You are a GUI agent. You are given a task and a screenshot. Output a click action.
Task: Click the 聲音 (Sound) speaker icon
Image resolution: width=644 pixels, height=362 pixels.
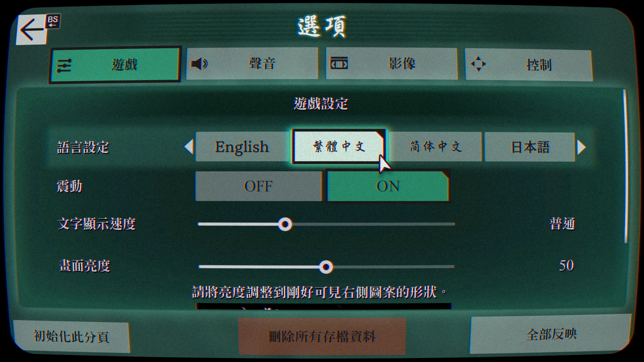[201, 63]
